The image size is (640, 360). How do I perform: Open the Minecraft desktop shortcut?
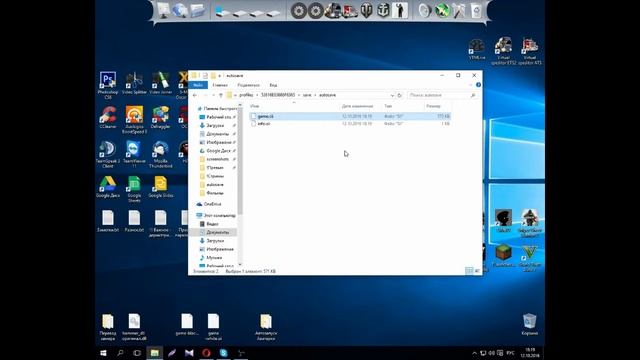pos(503,256)
